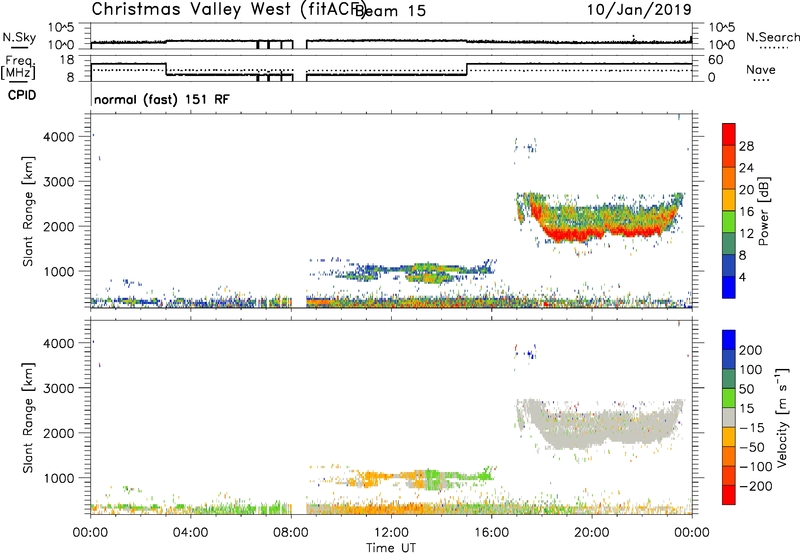Click the red top segment of power color bar
Viewport: 800px width, 554px height.
[x=729, y=134]
